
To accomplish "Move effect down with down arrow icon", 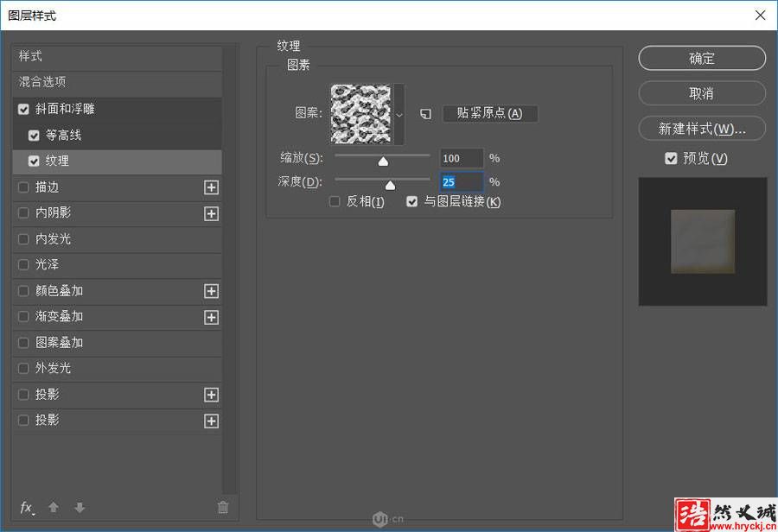I will (x=80, y=507).
